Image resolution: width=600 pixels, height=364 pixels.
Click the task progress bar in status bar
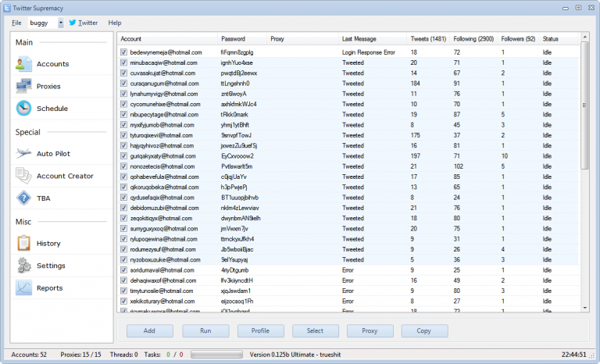pos(216,355)
